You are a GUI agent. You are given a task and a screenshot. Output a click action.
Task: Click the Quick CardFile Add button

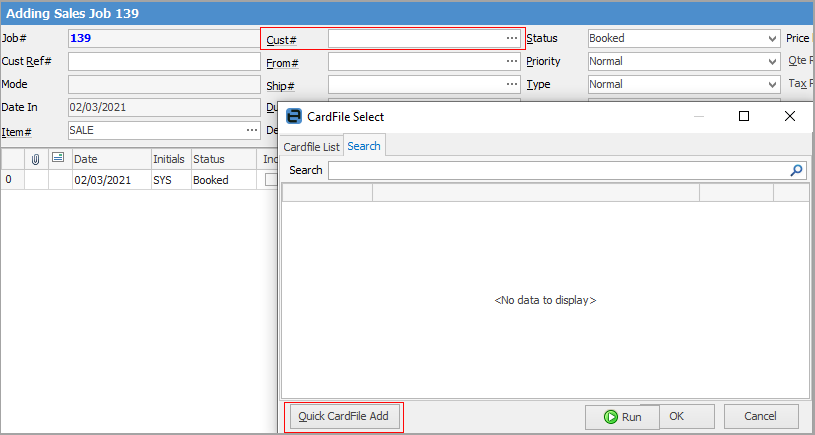(x=343, y=416)
